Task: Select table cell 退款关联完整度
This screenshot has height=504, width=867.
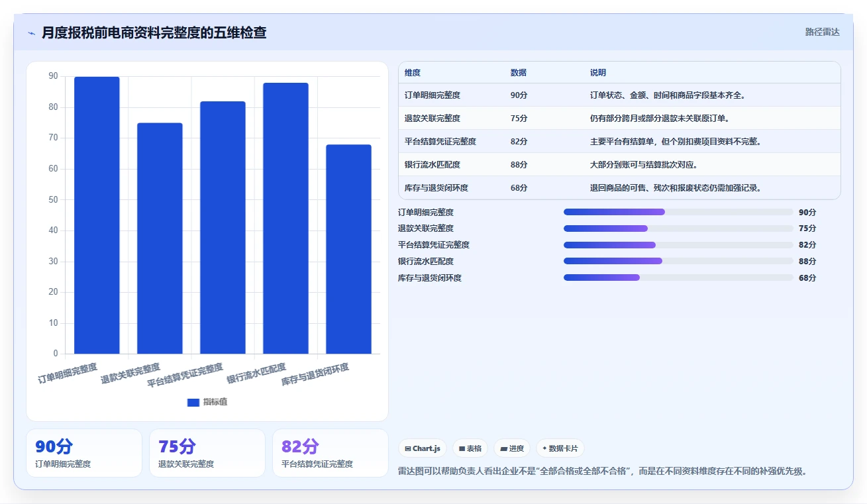Action: (x=433, y=119)
